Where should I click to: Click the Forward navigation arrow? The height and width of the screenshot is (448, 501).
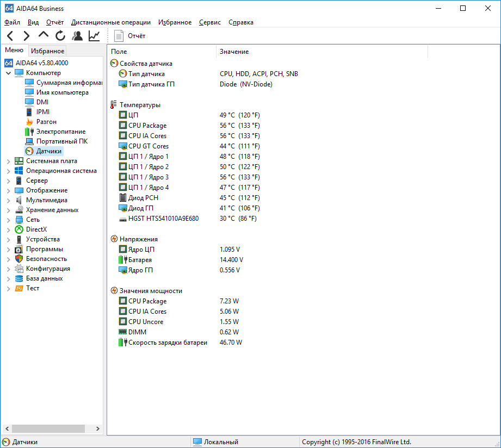click(x=27, y=36)
